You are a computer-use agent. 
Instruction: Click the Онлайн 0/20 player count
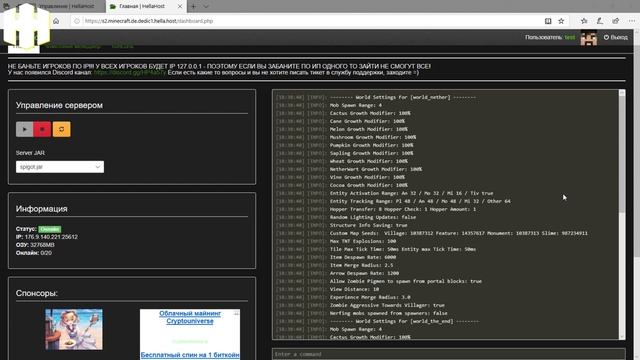pyautogui.click(x=46, y=253)
